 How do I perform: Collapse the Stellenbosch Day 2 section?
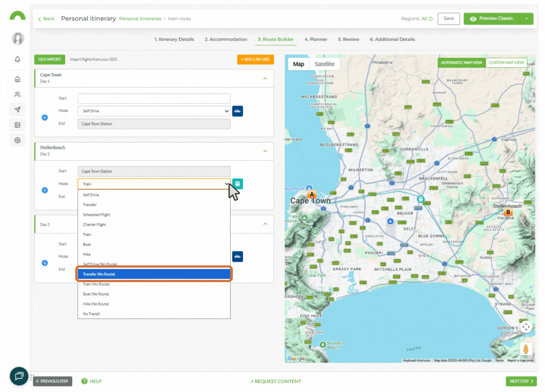265,151
